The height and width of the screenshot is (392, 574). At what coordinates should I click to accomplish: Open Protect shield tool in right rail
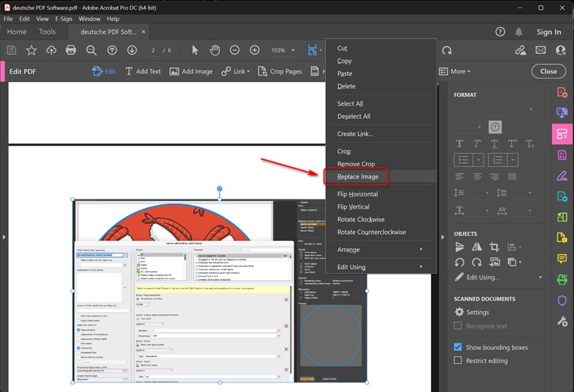[562, 301]
